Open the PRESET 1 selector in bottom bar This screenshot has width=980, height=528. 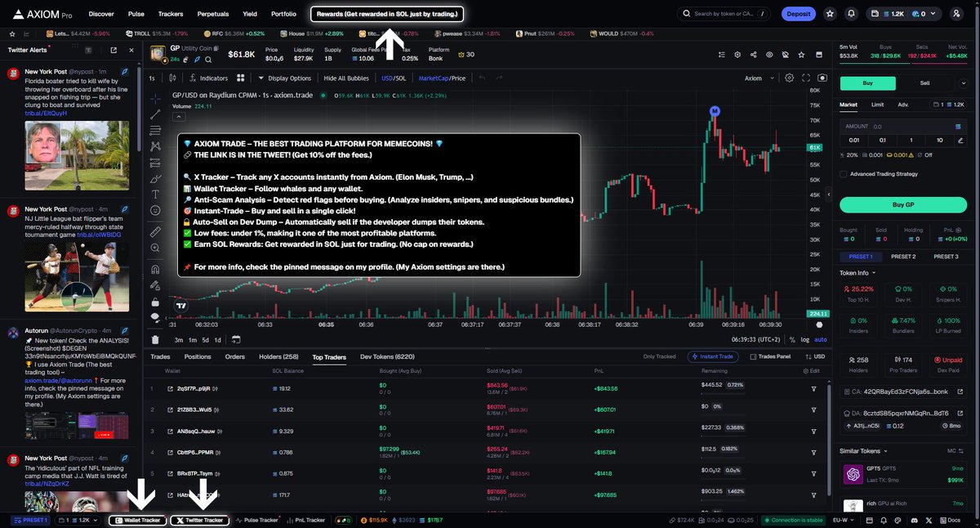pyautogui.click(x=32, y=520)
